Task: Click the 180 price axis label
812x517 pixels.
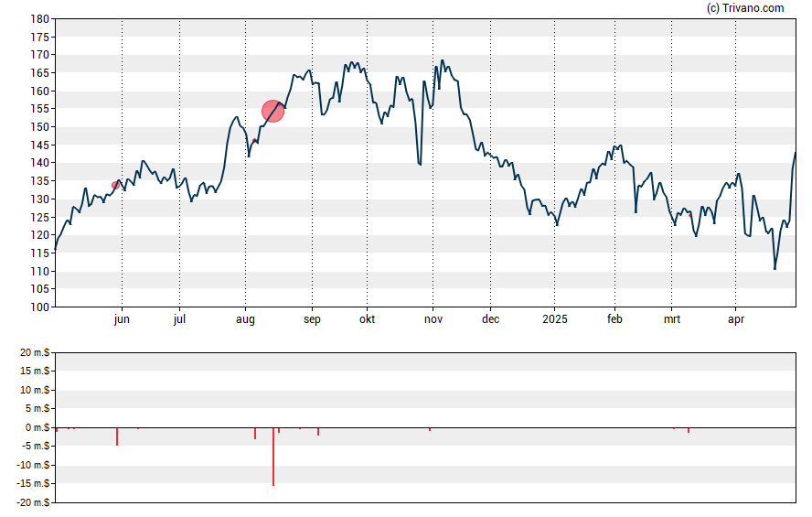Action: point(40,19)
